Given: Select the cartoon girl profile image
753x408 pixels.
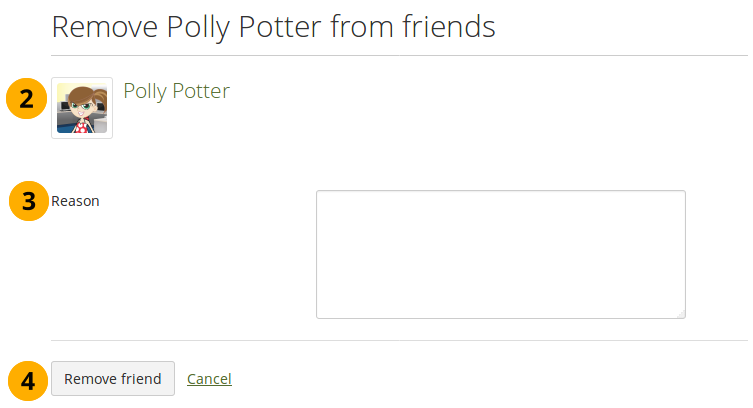Looking at the screenshot, I should click(82, 108).
